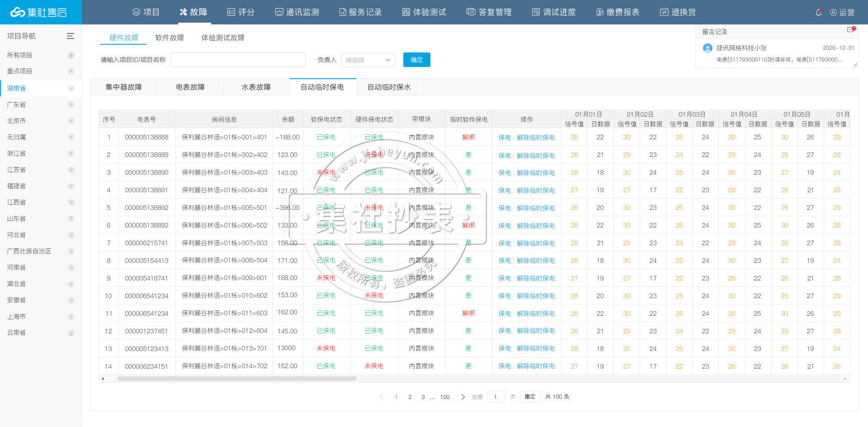Click the 集社售后 logo
This screenshot has height=427, width=868.
39,12
